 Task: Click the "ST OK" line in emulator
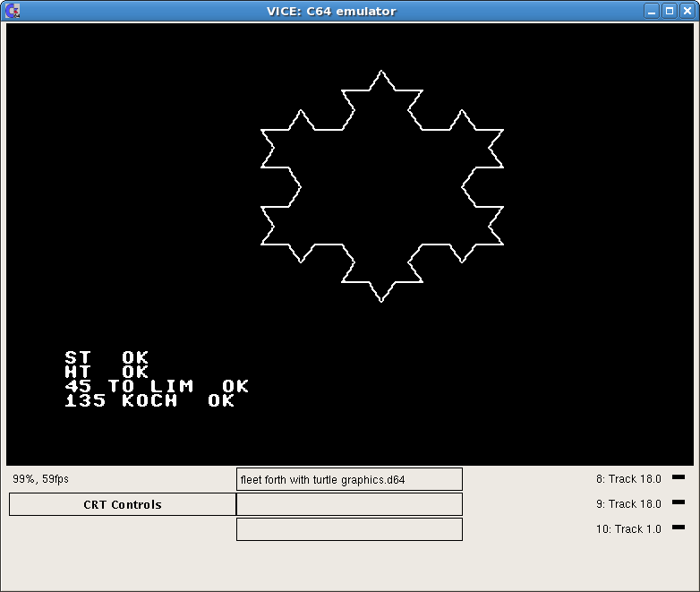point(107,358)
